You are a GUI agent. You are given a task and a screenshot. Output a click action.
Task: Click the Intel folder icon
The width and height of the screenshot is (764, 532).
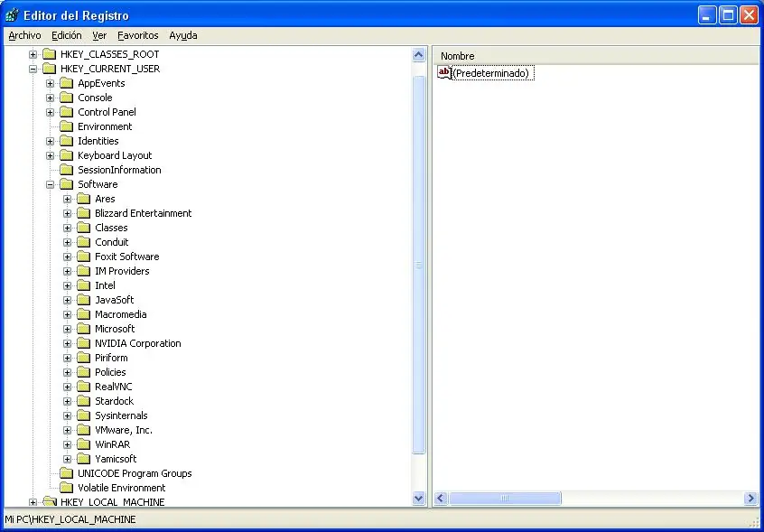coord(84,285)
